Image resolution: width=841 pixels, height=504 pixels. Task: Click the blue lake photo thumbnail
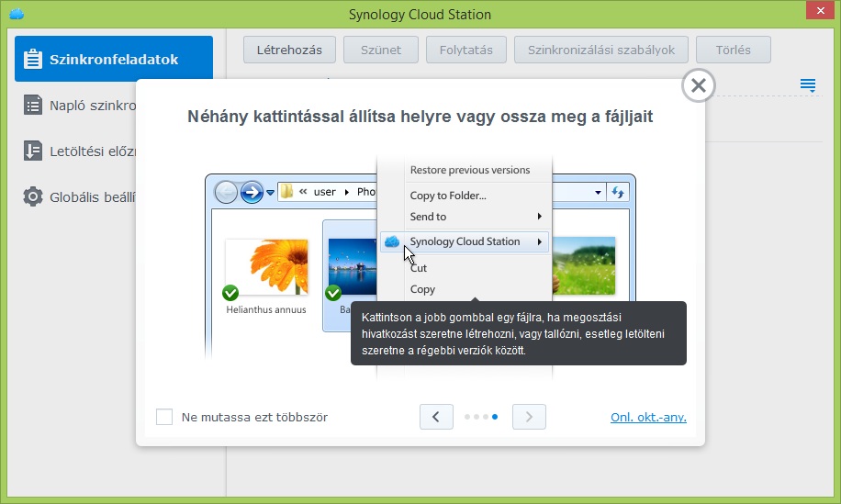coord(353,266)
